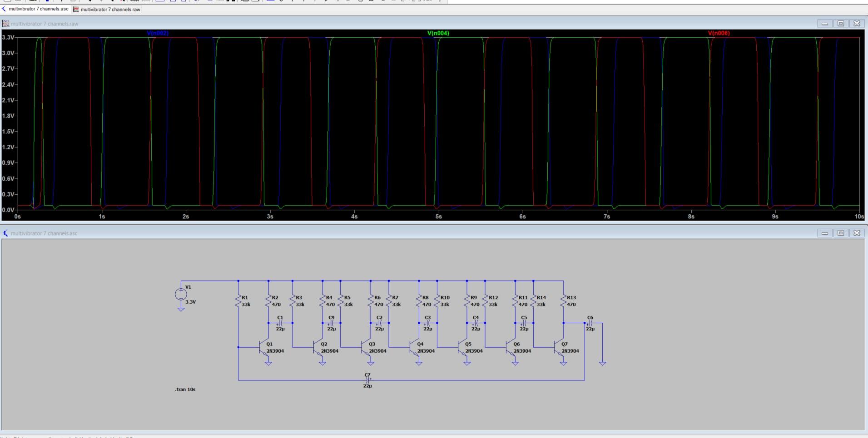Click the .tran 10s simulation directive

(x=185, y=389)
